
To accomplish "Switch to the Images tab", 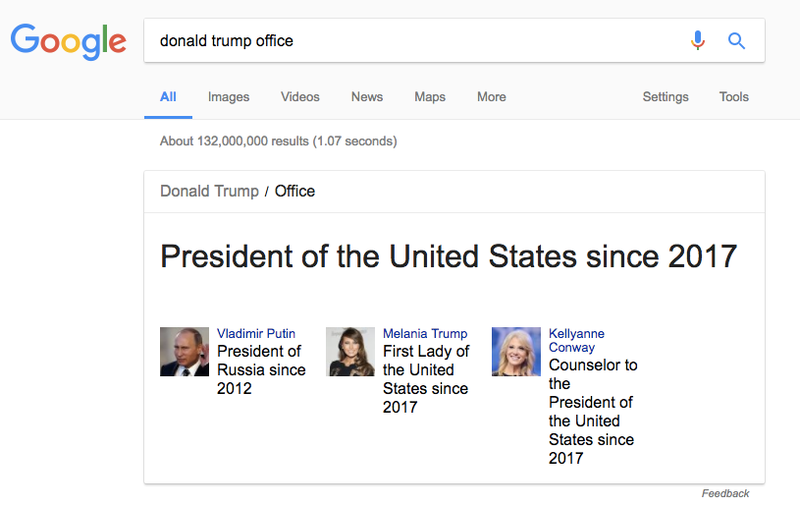I will pyautogui.click(x=229, y=97).
